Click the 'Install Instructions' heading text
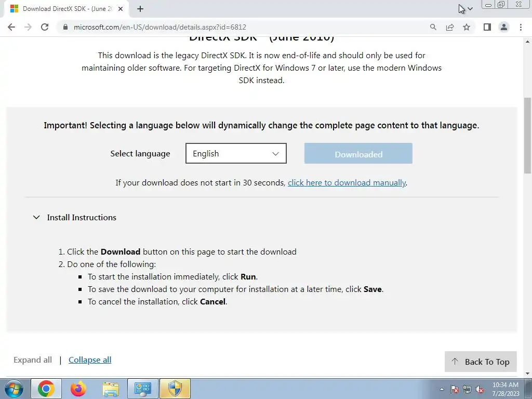The width and height of the screenshot is (532, 399). tap(82, 217)
